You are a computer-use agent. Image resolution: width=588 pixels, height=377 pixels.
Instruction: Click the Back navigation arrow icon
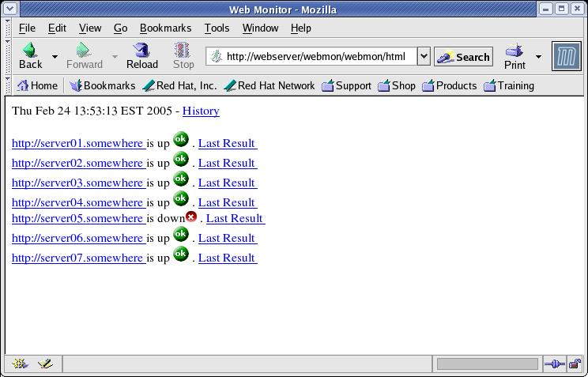30,51
